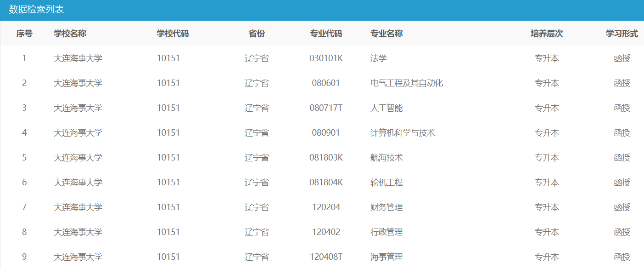Click 专升本 in the 航海技术 row
The image size is (644, 269).
pyautogui.click(x=547, y=158)
